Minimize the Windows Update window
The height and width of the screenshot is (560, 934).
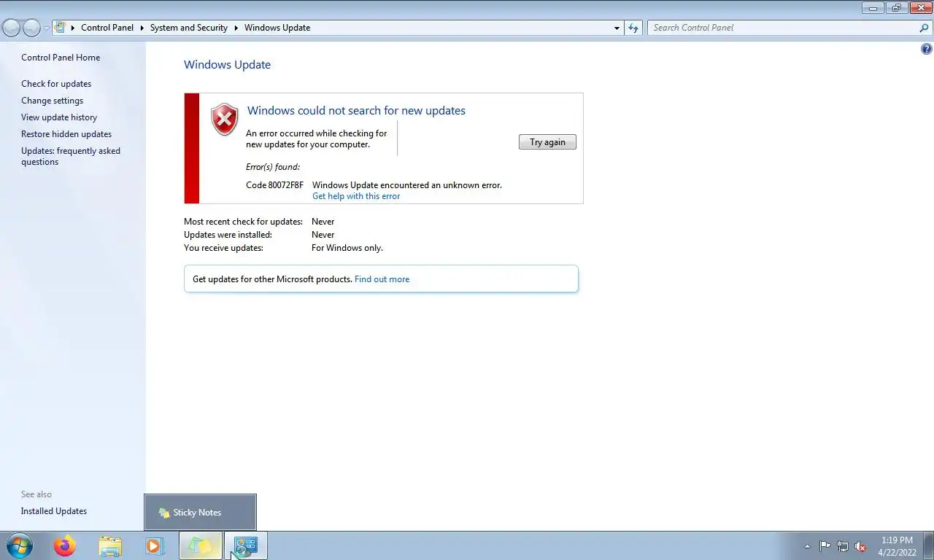(x=873, y=8)
